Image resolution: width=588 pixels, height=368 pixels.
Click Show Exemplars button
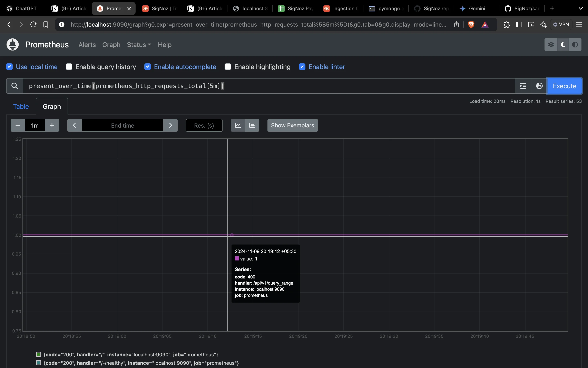point(293,125)
